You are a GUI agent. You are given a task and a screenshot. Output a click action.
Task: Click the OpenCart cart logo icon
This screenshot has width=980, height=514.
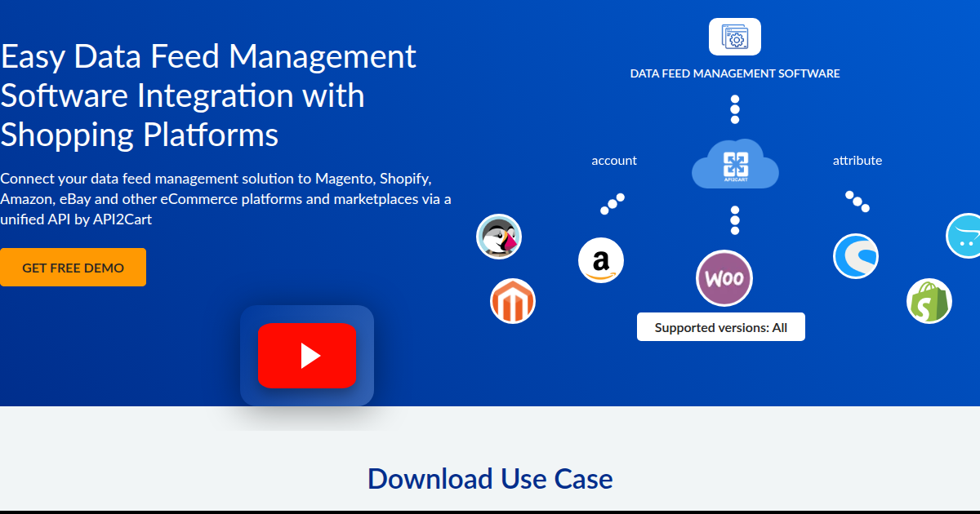(964, 237)
